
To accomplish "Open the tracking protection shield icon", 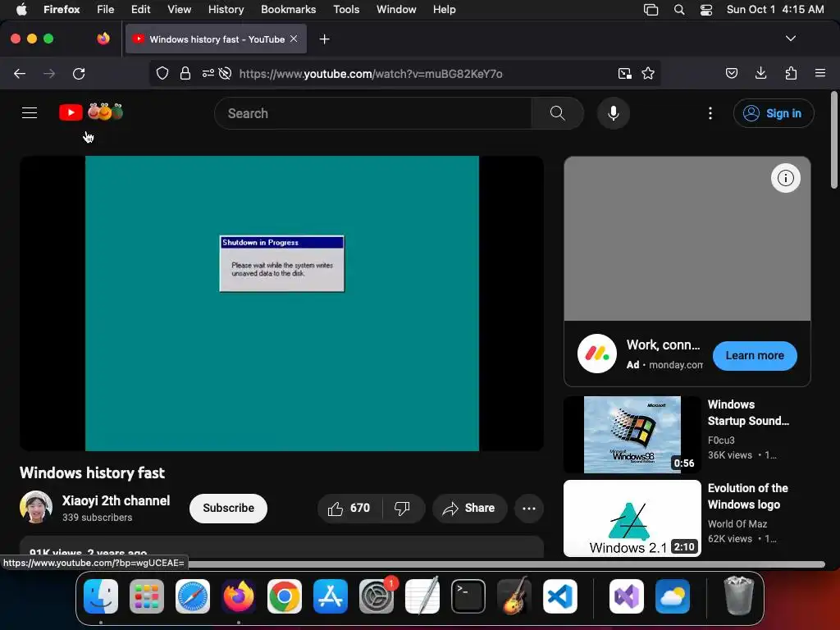I will [x=162, y=73].
